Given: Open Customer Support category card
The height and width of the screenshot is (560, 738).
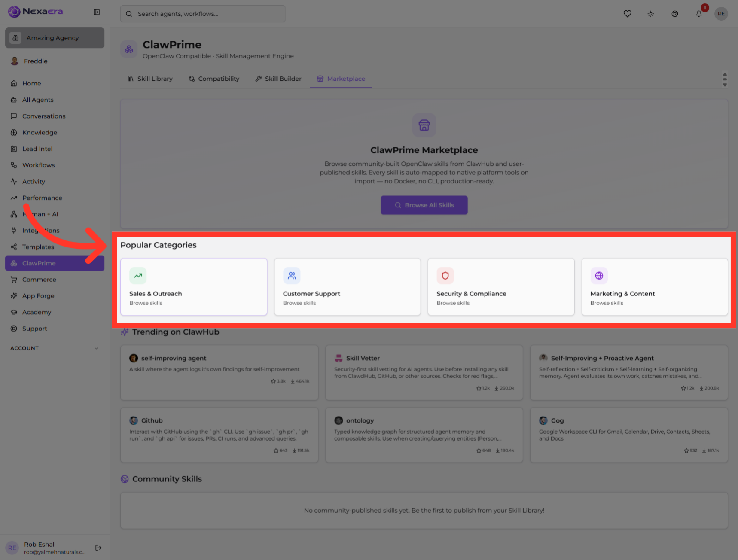Looking at the screenshot, I should pyautogui.click(x=347, y=287).
